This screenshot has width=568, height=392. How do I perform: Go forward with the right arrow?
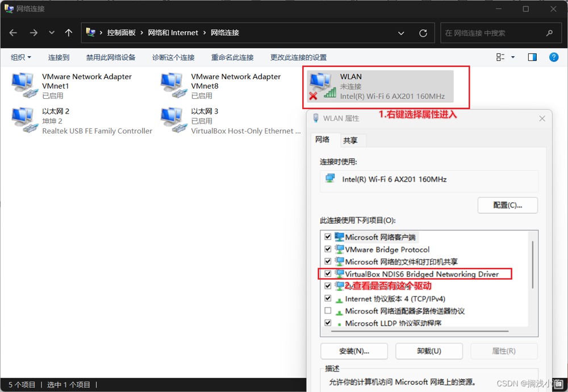[x=34, y=33]
